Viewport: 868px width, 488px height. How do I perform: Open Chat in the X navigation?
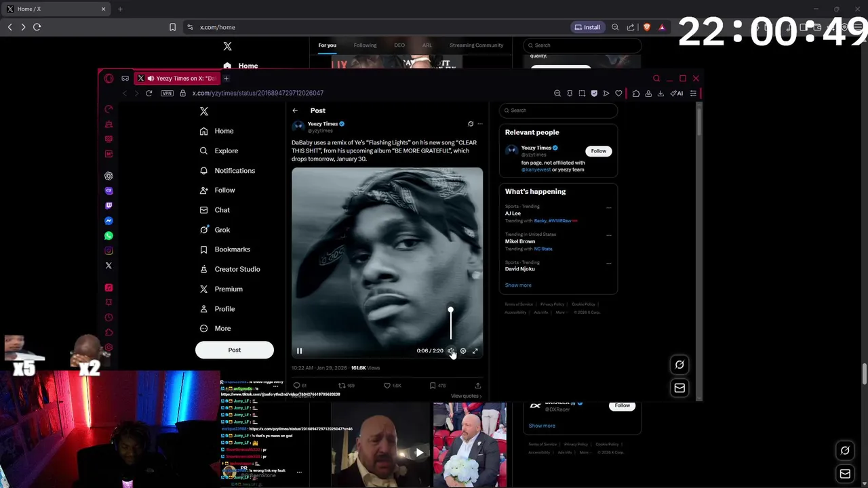tap(214, 210)
